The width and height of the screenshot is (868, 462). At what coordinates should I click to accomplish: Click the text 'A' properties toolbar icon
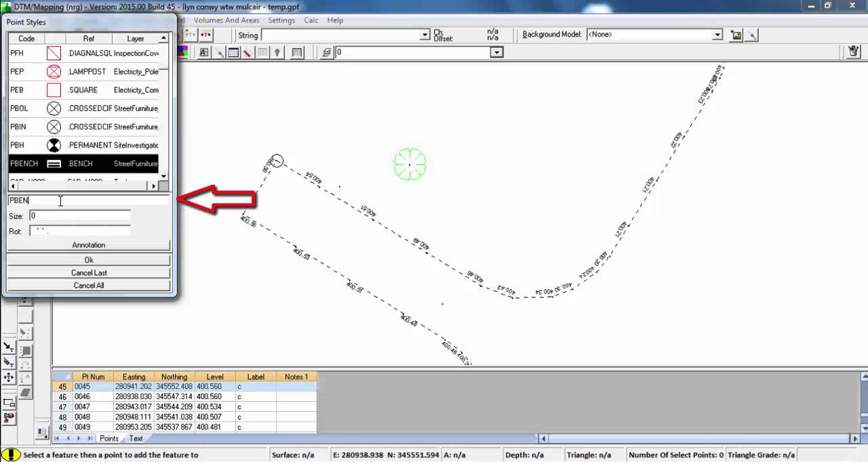[203, 52]
